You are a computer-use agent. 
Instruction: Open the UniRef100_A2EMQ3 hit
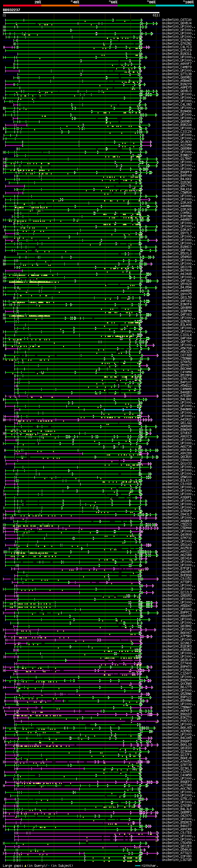coord(177,731)
